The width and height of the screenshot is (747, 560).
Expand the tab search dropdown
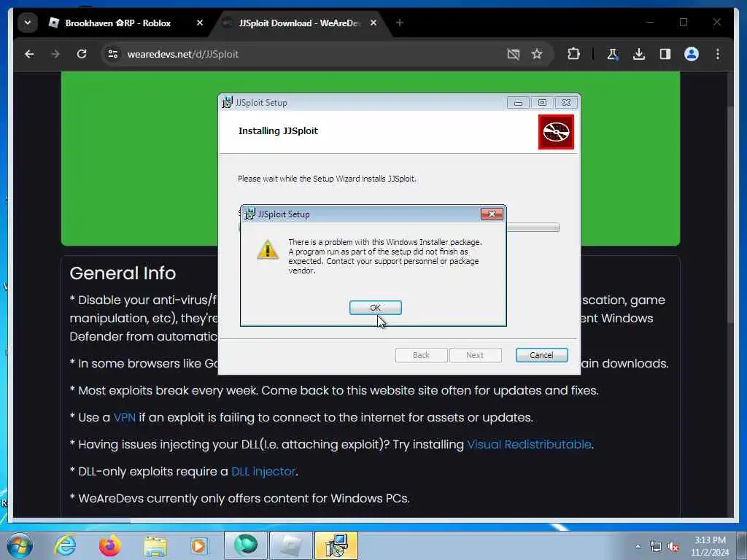click(x=28, y=23)
